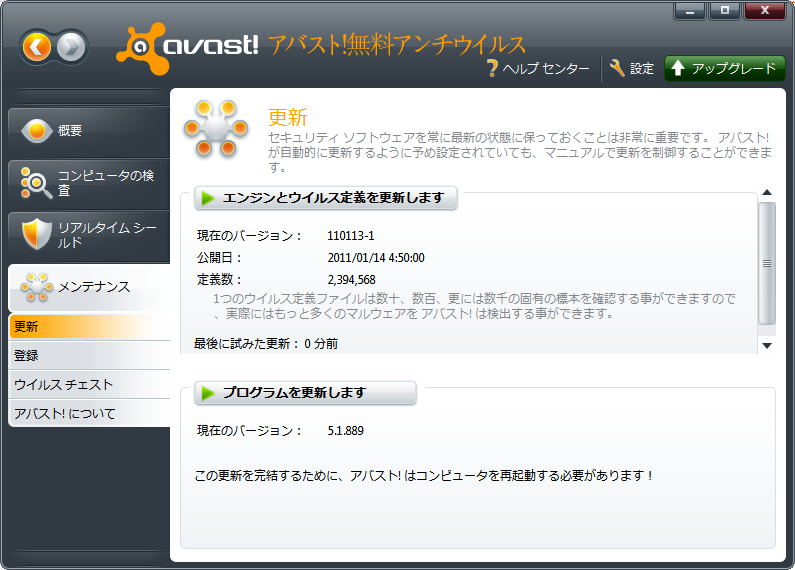795x570 pixels.
Task: Click the コンピュータの検査 magnifier icon
Action: tap(36, 183)
